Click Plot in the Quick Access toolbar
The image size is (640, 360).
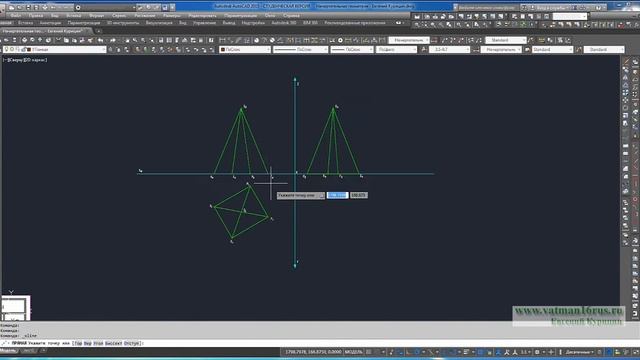pos(44,7)
